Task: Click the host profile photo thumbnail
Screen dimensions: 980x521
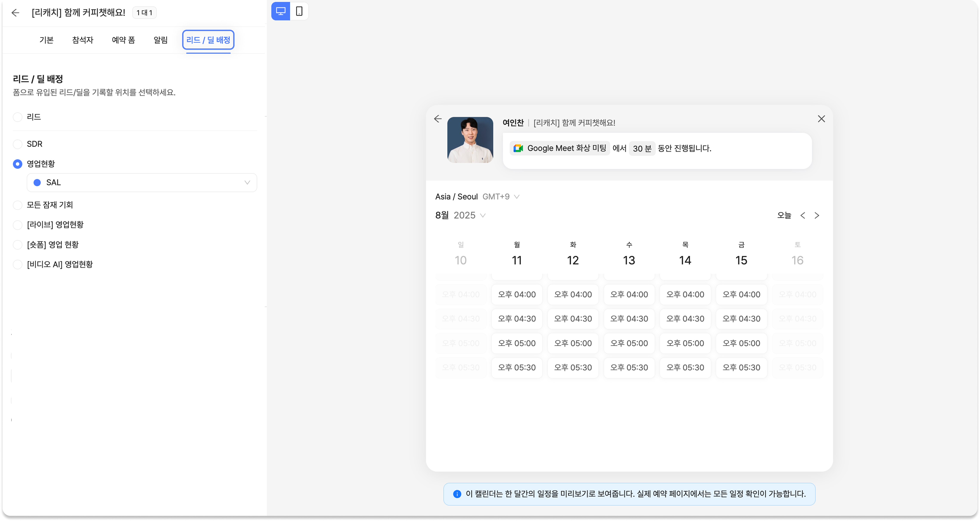Action: pos(470,140)
